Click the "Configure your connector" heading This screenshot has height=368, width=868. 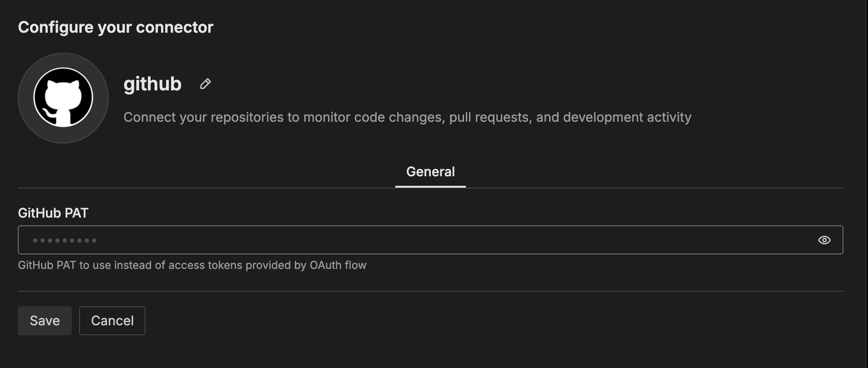(116, 27)
